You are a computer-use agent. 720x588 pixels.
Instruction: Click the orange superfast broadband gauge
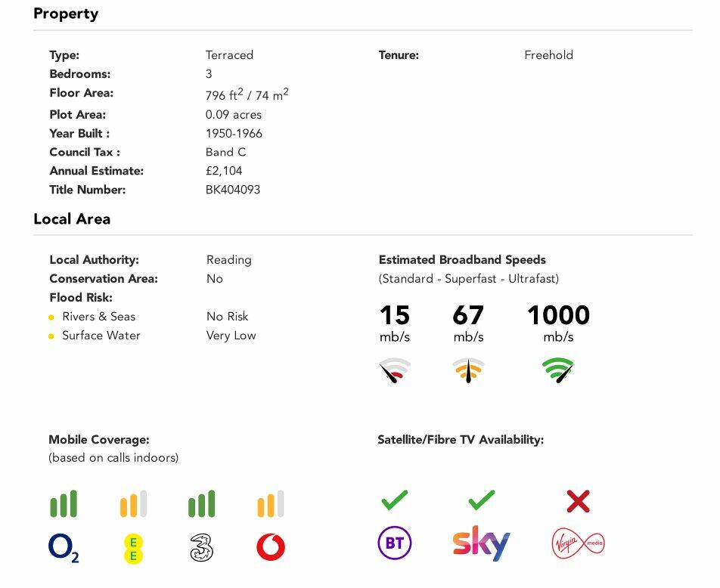point(468,370)
